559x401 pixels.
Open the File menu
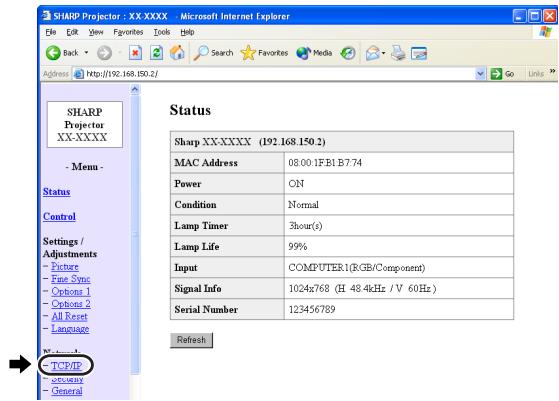[x=51, y=32]
